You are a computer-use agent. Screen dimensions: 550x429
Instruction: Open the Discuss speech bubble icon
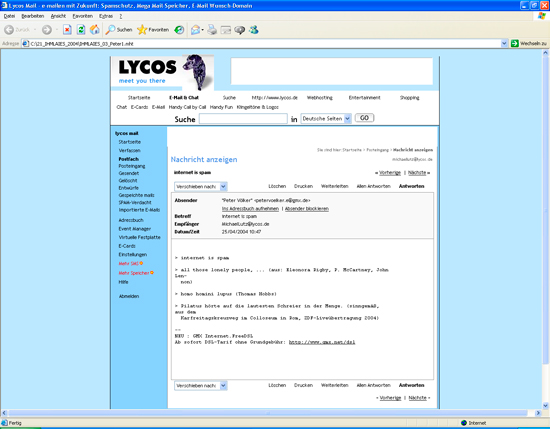[240, 30]
